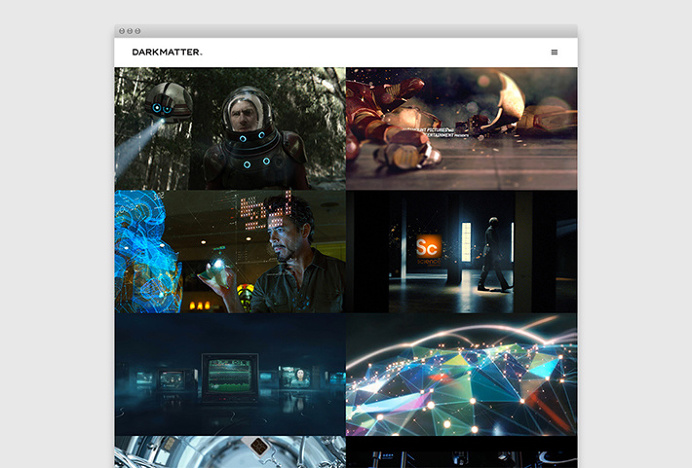This screenshot has width=692, height=468.
Task: Open the metallic circular chamber thumbnail
Action: [x=230, y=452]
